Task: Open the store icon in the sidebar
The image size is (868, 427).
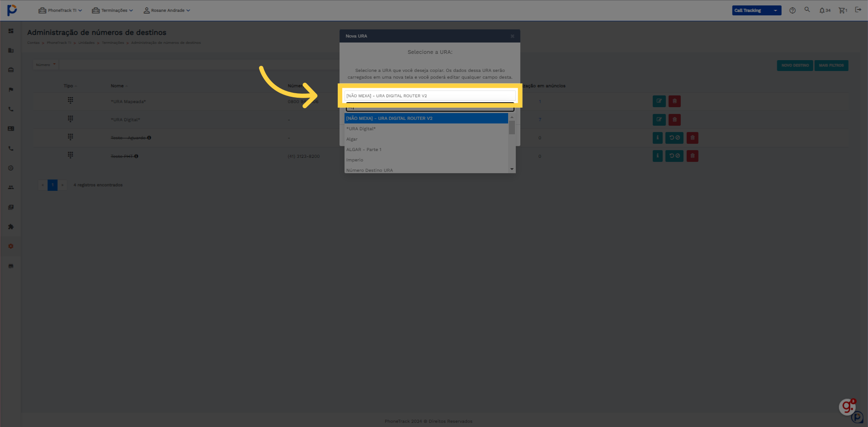Action: (x=11, y=266)
